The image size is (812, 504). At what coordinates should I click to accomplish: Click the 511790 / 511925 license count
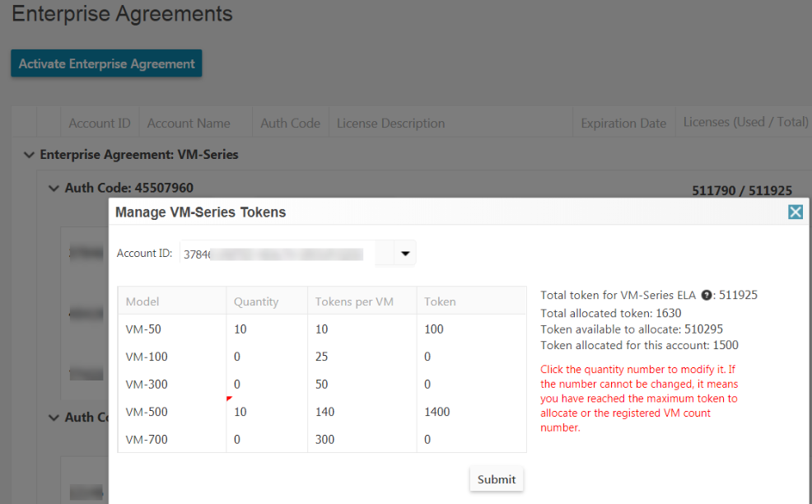pos(742,190)
